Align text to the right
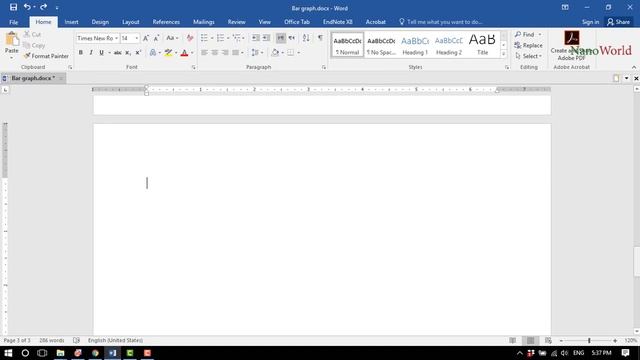 pyautogui.click(x=225, y=53)
